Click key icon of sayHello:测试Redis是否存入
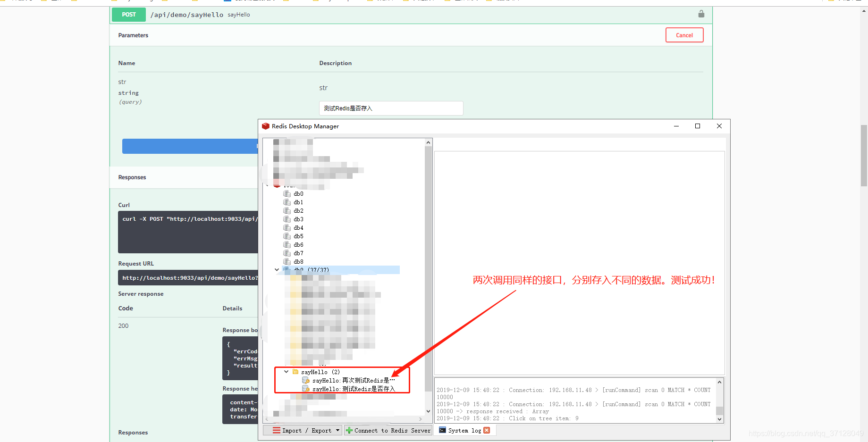 pyautogui.click(x=306, y=389)
